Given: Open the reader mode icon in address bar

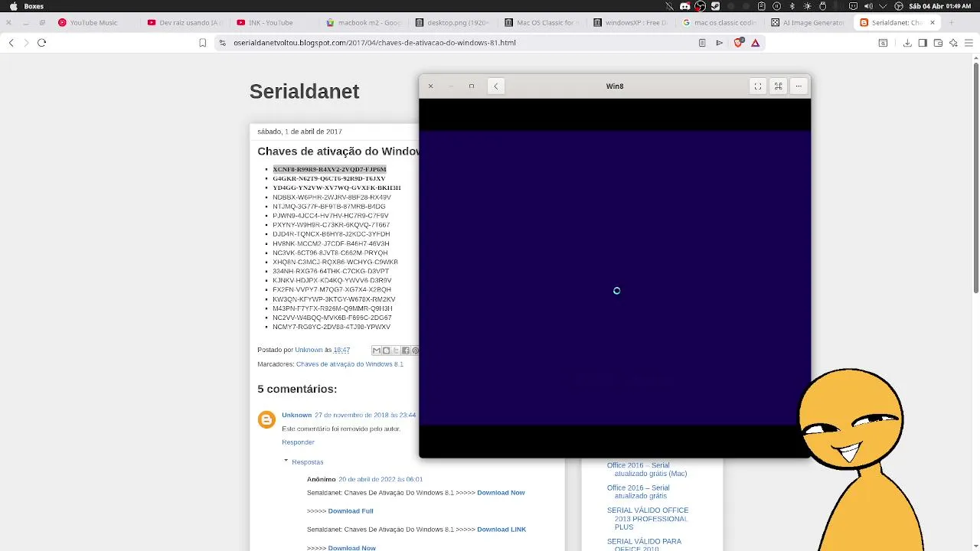Looking at the screenshot, I should [702, 43].
